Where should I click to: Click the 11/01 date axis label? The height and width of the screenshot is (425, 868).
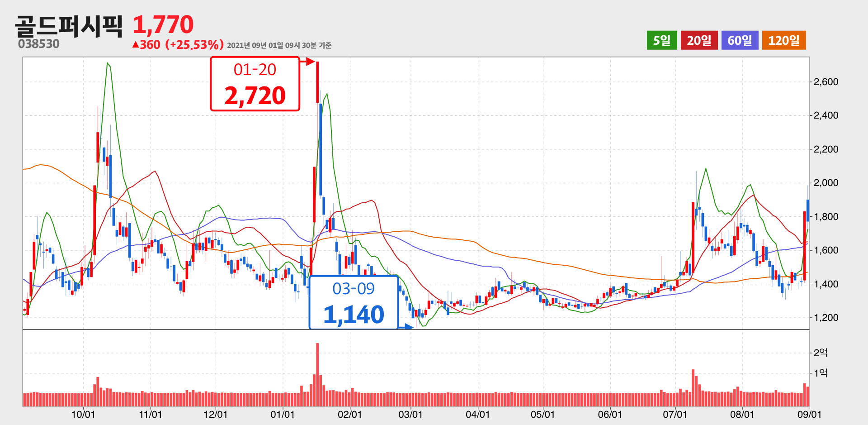(x=150, y=415)
